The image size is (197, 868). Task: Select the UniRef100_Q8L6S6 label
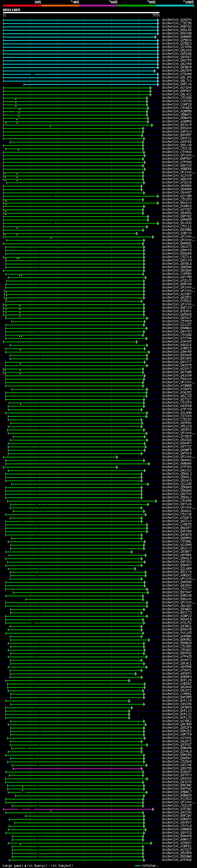pos(177,50)
